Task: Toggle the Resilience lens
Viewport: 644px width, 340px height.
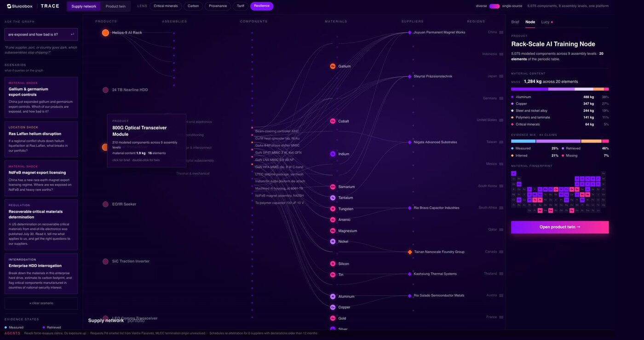Action: click(262, 6)
